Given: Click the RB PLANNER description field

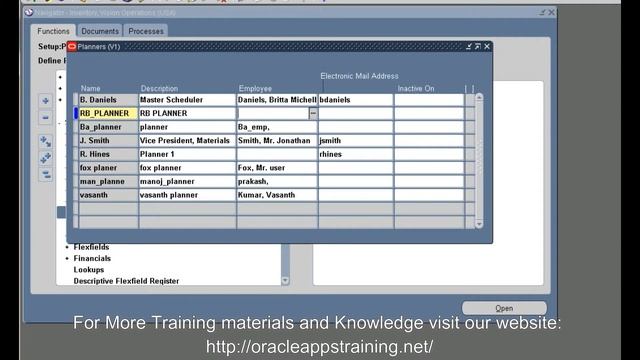Looking at the screenshot, I should pos(187,113).
